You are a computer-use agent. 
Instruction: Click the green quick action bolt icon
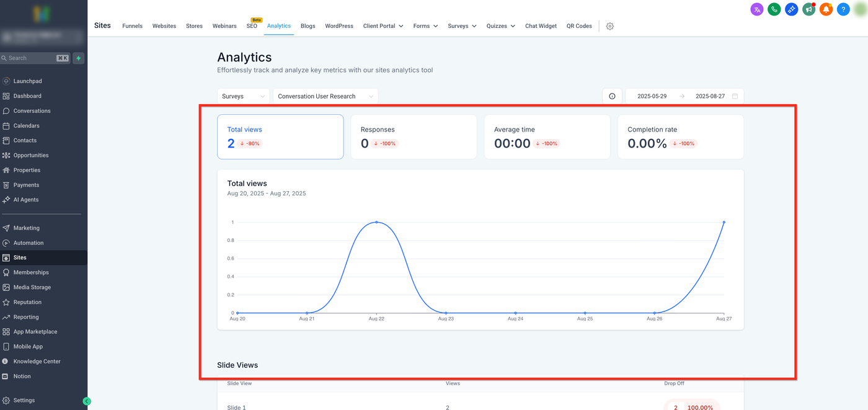pos(79,58)
